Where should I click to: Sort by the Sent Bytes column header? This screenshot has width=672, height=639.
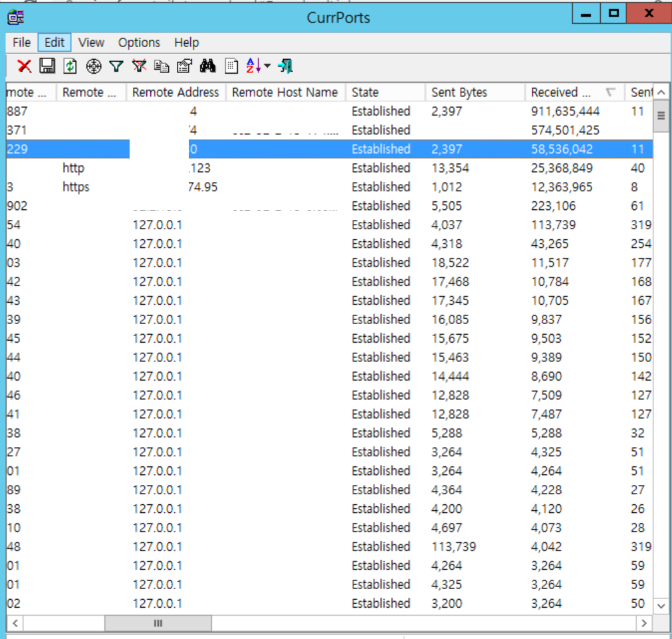tap(476, 92)
